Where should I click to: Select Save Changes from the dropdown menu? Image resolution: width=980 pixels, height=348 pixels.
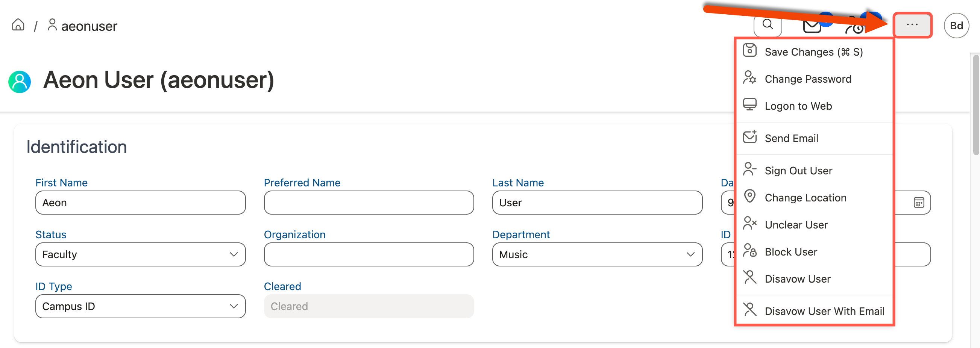(x=813, y=52)
